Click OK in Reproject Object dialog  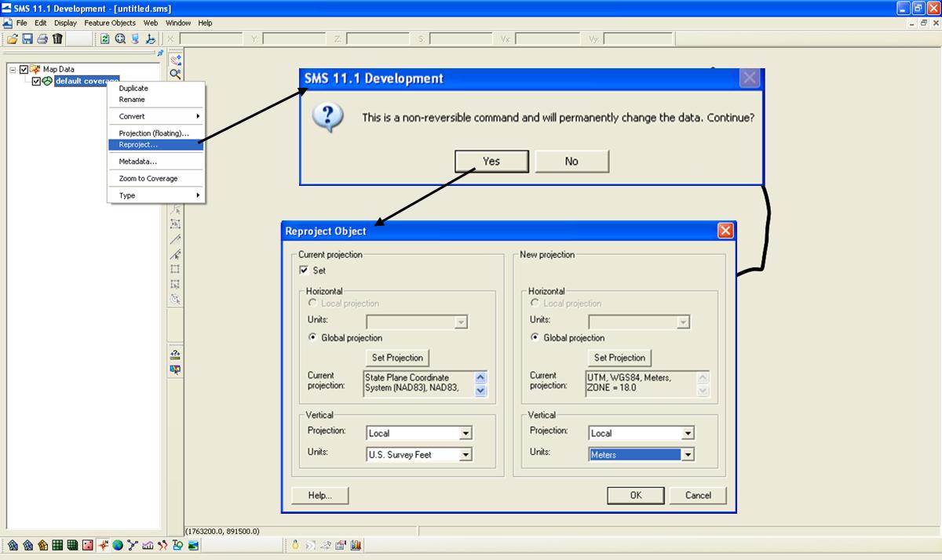pyautogui.click(x=636, y=495)
